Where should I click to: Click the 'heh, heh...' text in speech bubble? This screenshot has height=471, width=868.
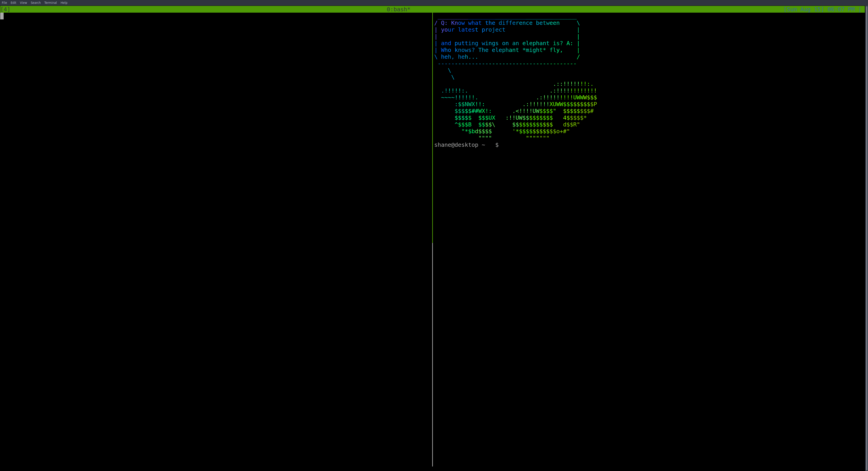[459, 57]
